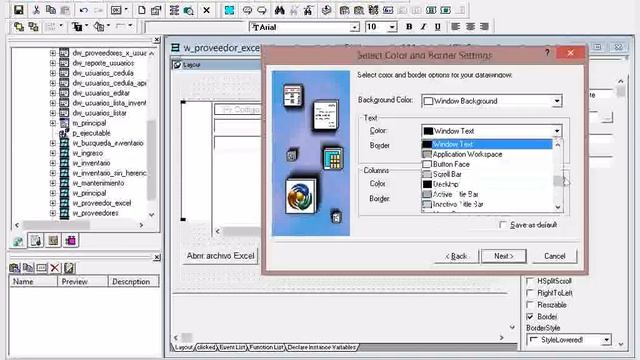Open the Function List tab
This screenshot has width=640, height=360.
(266, 347)
